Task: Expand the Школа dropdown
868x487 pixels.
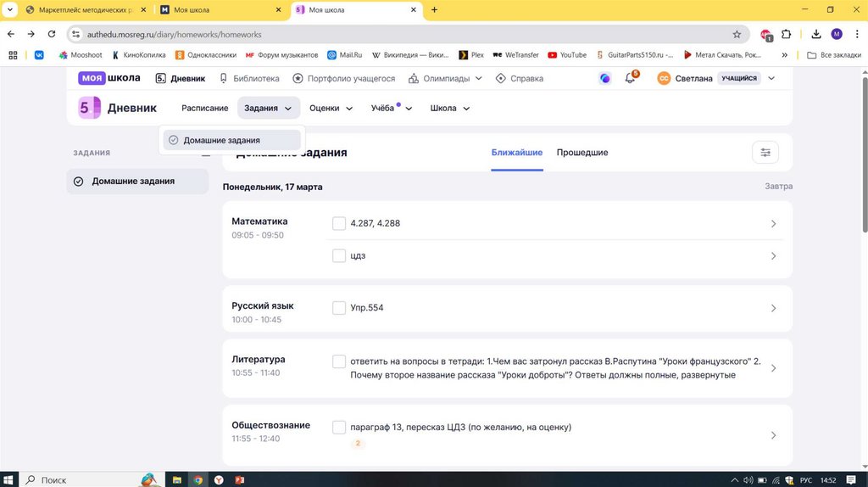Action: tap(449, 108)
